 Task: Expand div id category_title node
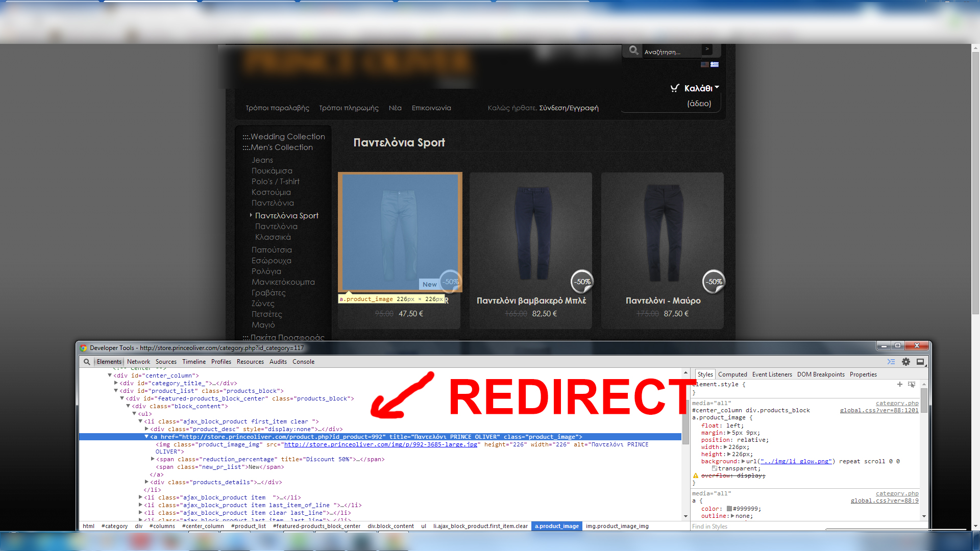tap(116, 383)
